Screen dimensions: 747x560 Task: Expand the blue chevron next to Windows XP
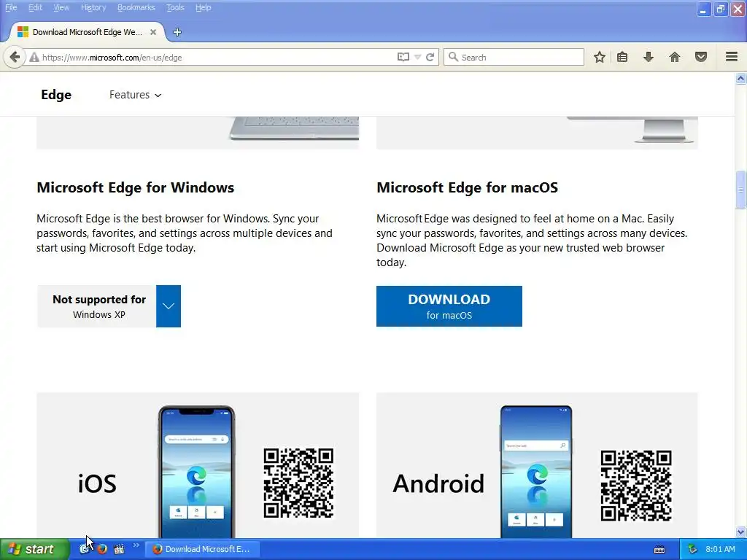coord(169,306)
